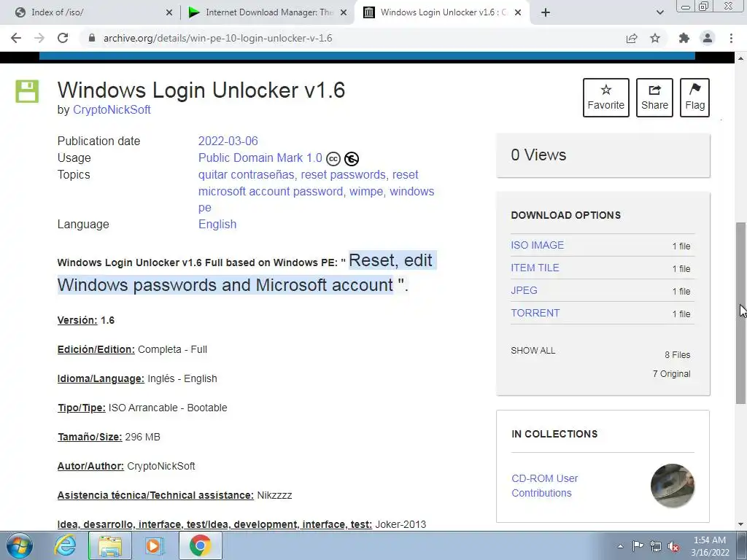The height and width of the screenshot is (560, 747).
Task: Click the Share button
Action: tap(654, 98)
